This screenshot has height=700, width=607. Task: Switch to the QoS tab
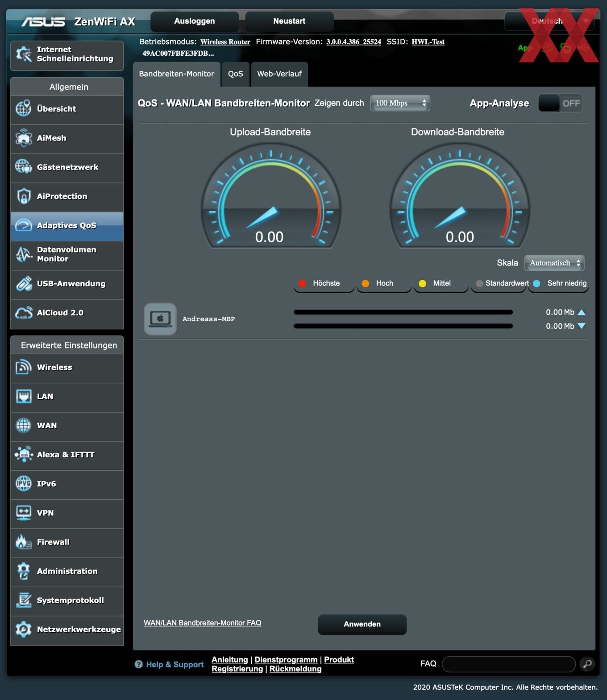(x=235, y=74)
